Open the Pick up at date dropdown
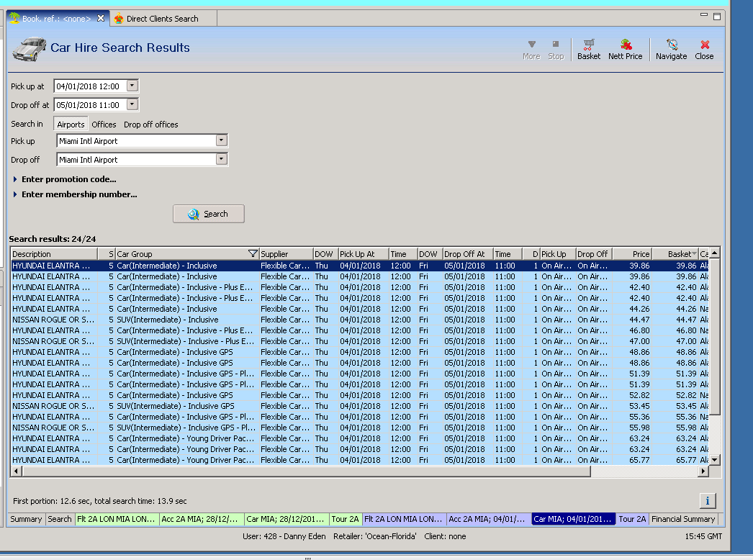 pyautogui.click(x=132, y=86)
